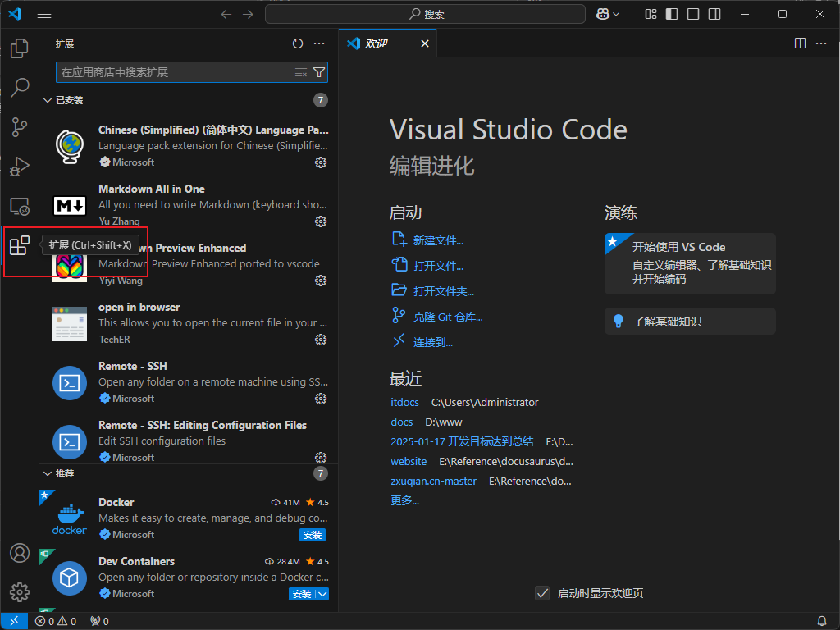Open editor more actions menu
The height and width of the screenshot is (630, 840).
point(821,43)
